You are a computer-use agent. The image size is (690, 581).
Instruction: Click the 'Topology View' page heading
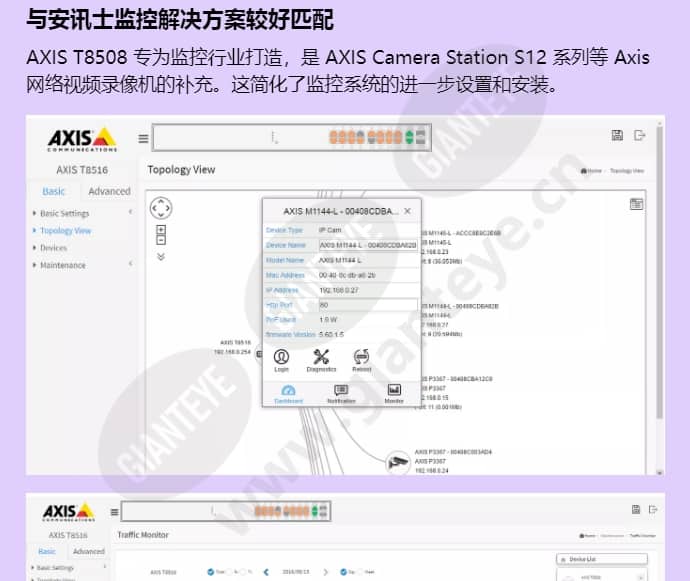click(181, 169)
